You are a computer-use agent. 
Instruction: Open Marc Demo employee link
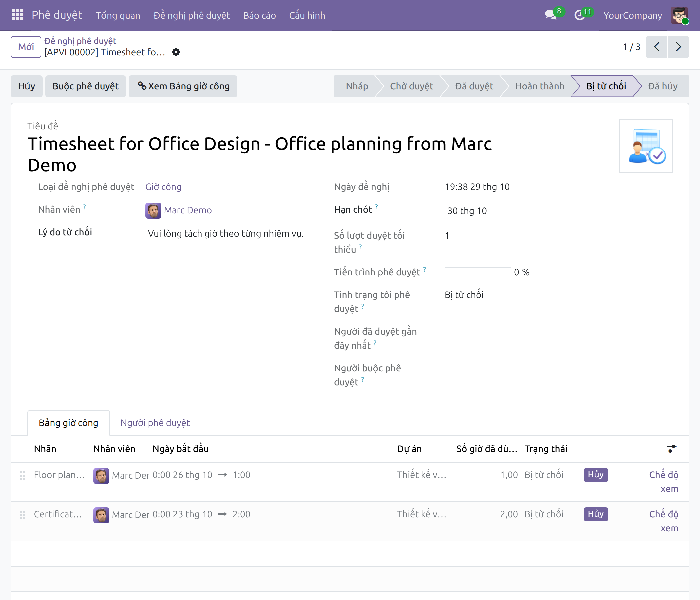188,210
